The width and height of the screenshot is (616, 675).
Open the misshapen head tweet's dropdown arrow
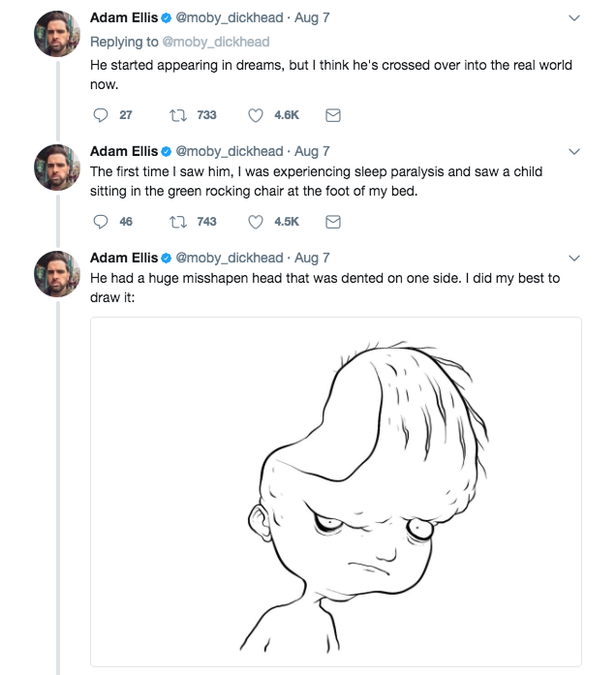(x=573, y=259)
